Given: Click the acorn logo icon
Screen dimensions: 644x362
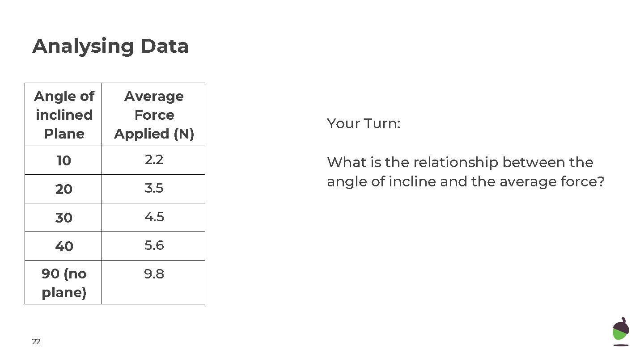Looking at the screenshot, I should pyautogui.click(x=620, y=331).
